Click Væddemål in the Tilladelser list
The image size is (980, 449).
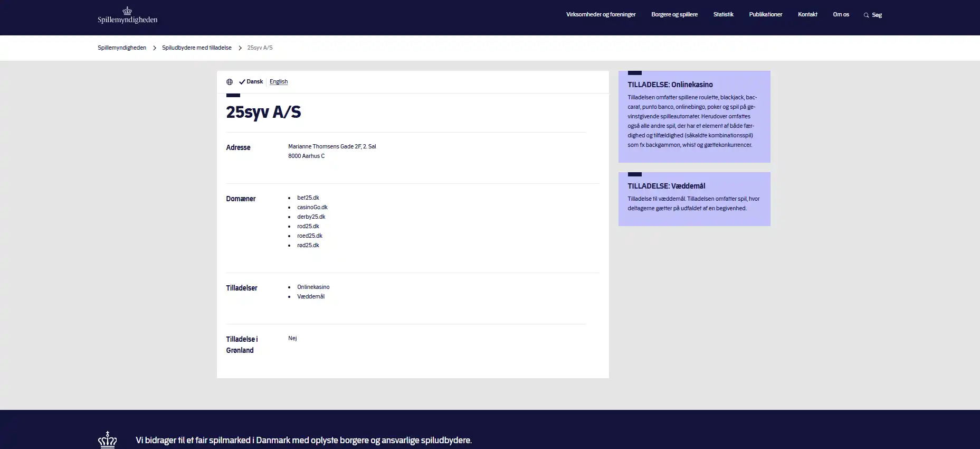[x=311, y=297]
